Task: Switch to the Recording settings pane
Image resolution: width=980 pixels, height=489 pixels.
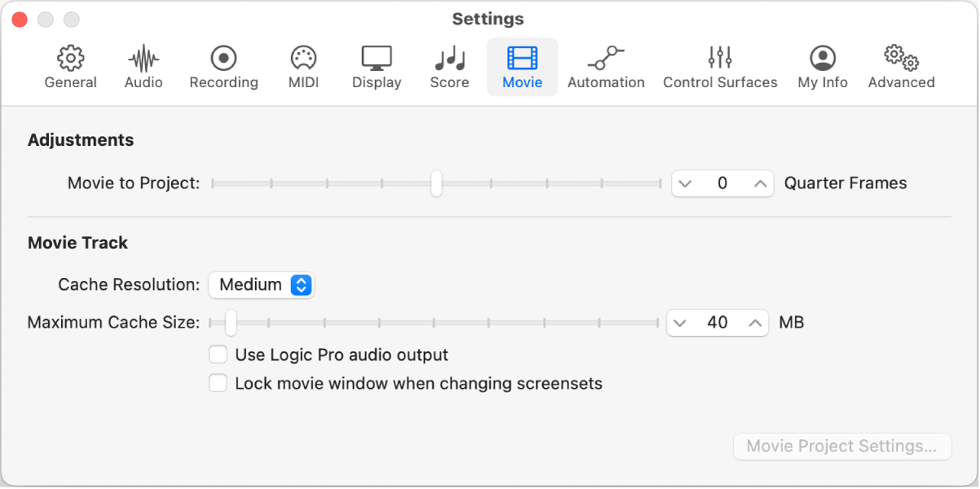Action: 223,67
